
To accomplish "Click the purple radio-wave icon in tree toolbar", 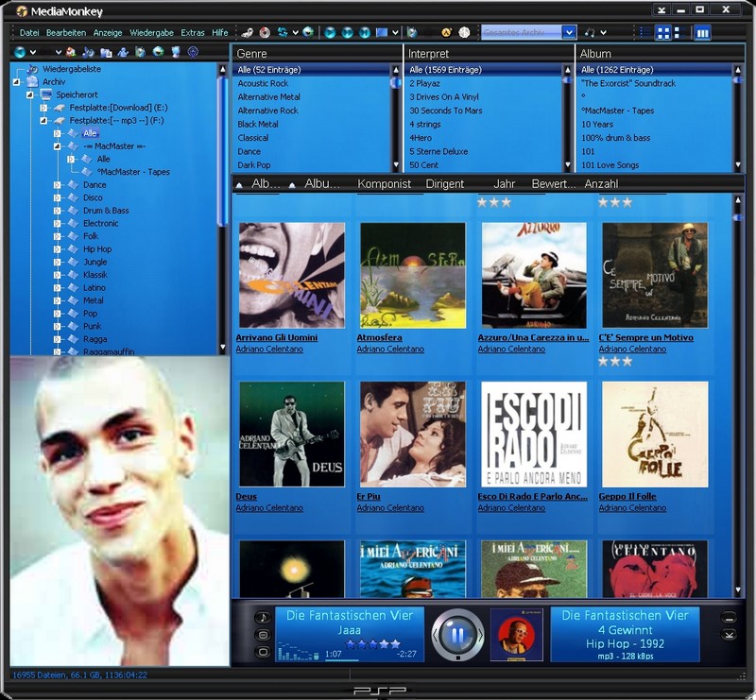I will (193, 52).
